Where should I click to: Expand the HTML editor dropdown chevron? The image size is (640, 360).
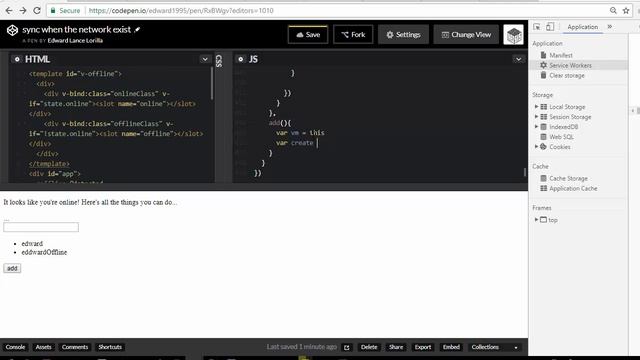(205, 59)
